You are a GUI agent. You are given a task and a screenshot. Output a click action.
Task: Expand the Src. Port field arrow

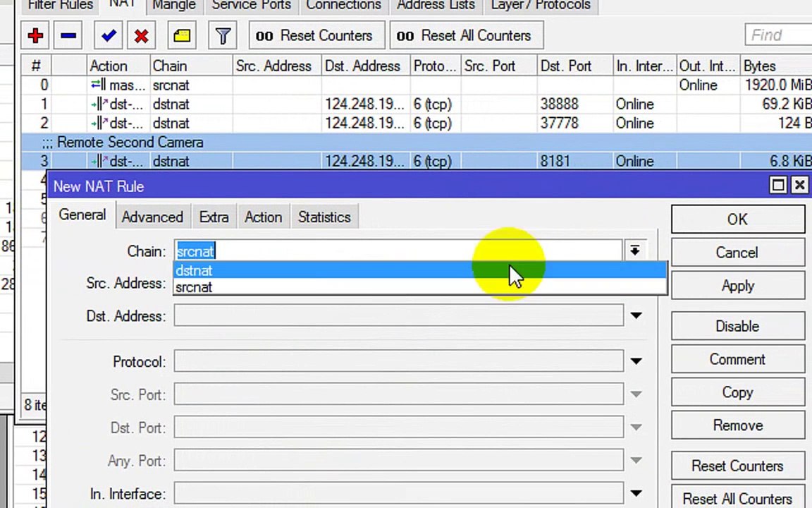(636, 394)
